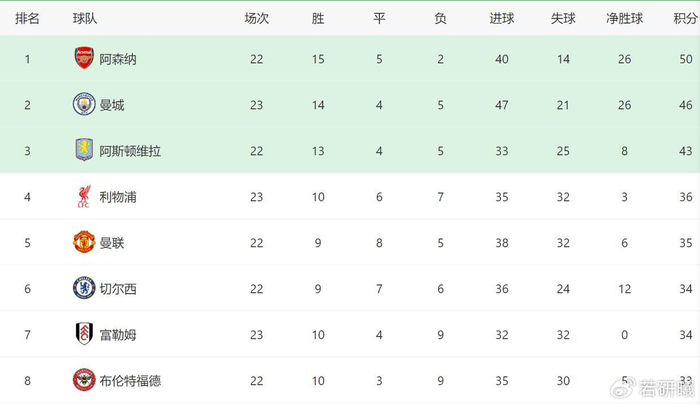Select the 阿斯顿维拉 team name
700x405 pixels.
point(131,151)
